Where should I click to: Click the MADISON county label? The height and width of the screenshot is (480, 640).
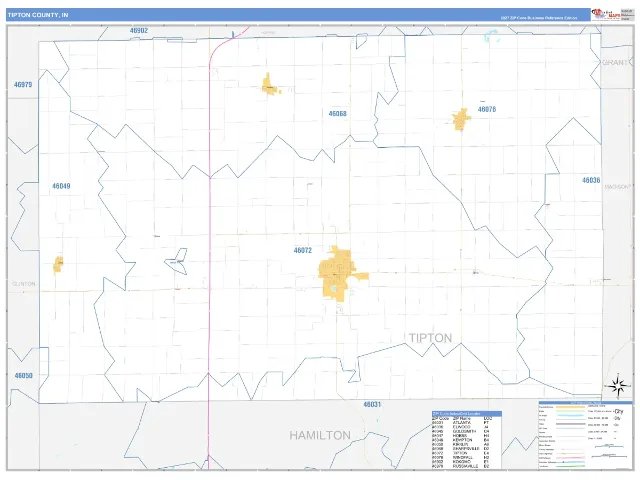617,187
